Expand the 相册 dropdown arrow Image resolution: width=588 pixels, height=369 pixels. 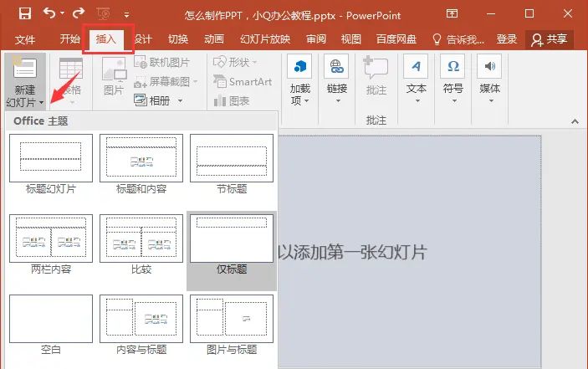click(x=180, y=100)
